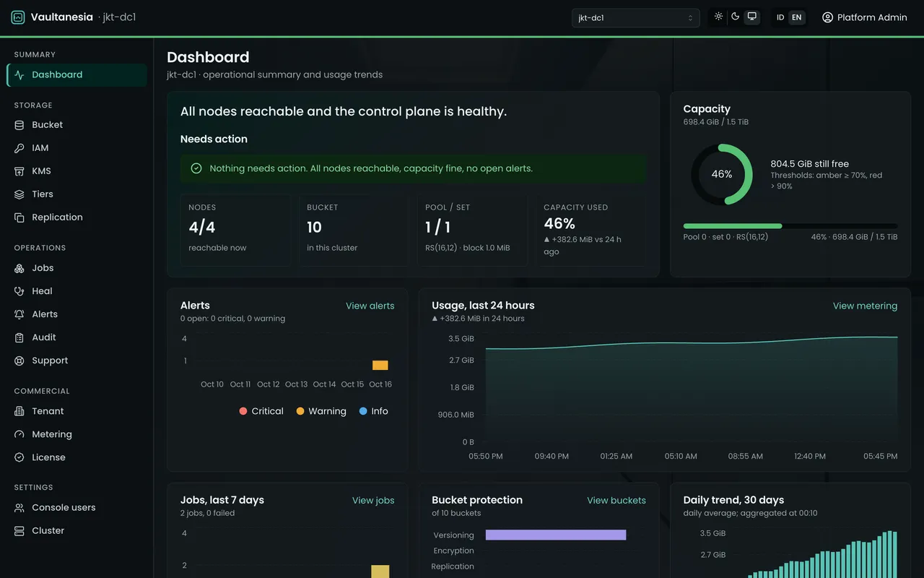This screenshot has height=578, width=924.
Task: Select EN as the interface language
Action: click(x=797, y=17)
